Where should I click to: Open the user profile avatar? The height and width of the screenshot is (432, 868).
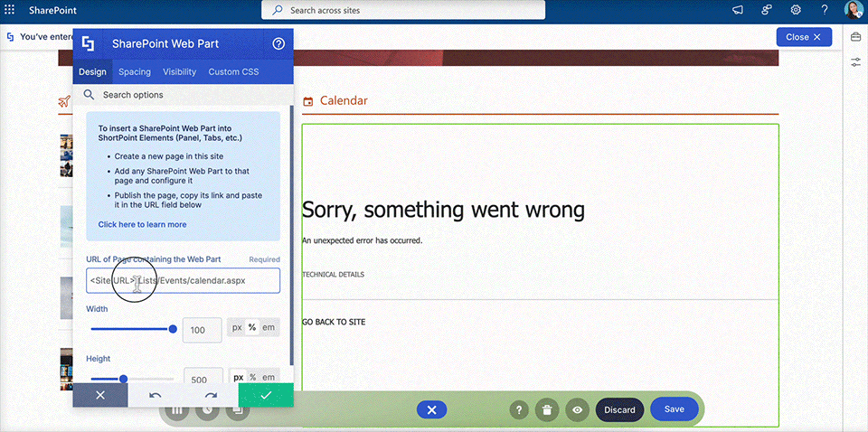point(853,10)
